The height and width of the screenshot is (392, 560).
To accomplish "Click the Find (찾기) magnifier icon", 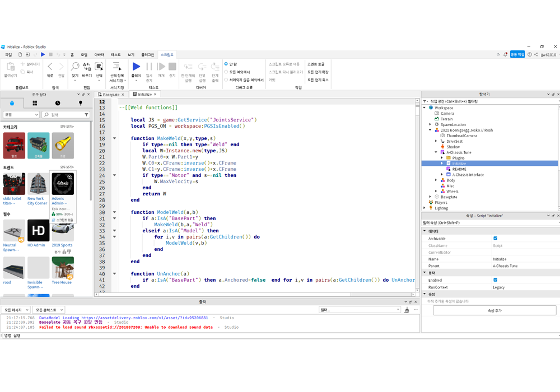I will (x=75, y=67).
